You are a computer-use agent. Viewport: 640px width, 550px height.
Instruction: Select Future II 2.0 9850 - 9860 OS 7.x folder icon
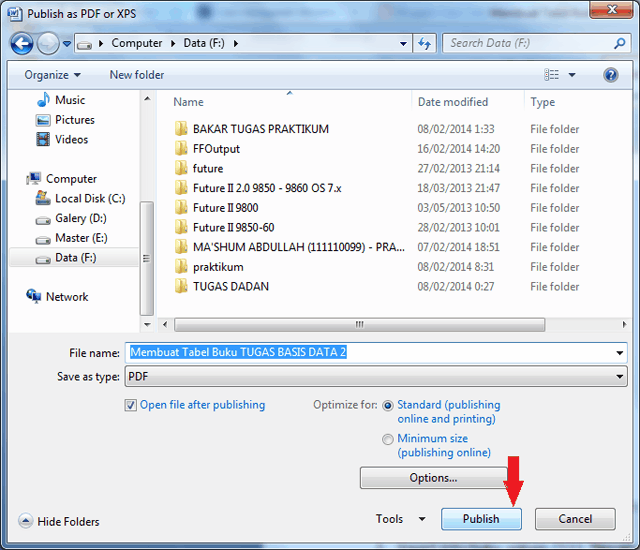pyautogui.click(x=181, y=188)
